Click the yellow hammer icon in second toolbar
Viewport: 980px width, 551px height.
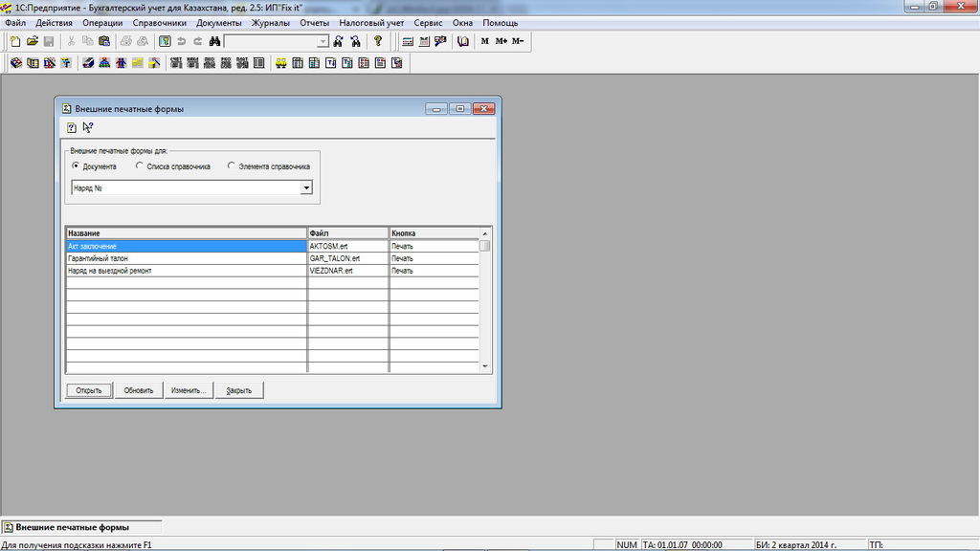(154, 63)
